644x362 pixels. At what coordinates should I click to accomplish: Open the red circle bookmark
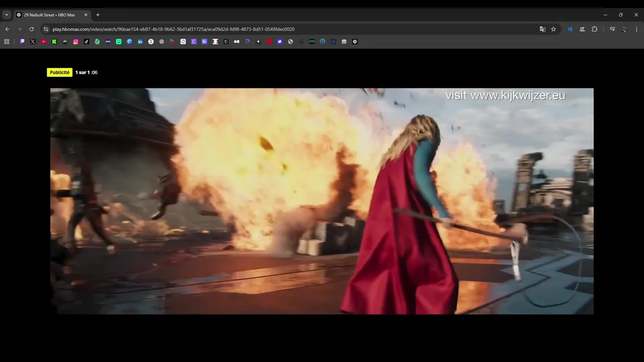(x=269, y=42)
